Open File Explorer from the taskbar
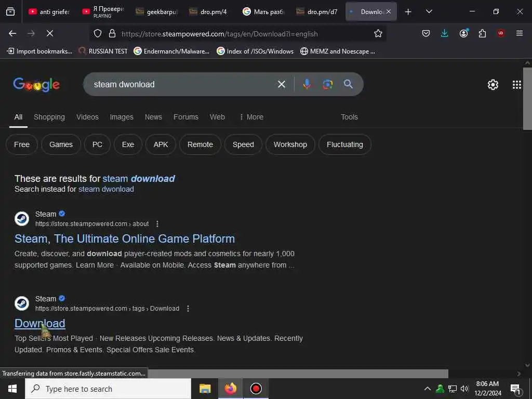The image size is (532, 399). (205, 389)
